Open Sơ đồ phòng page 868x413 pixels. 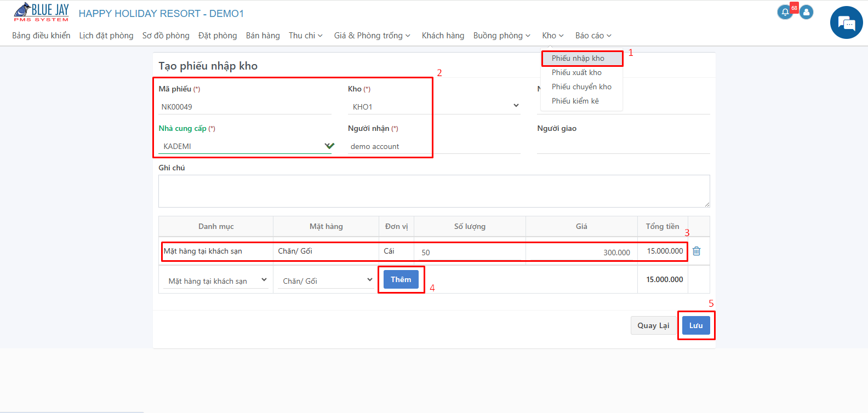[165, 36]
